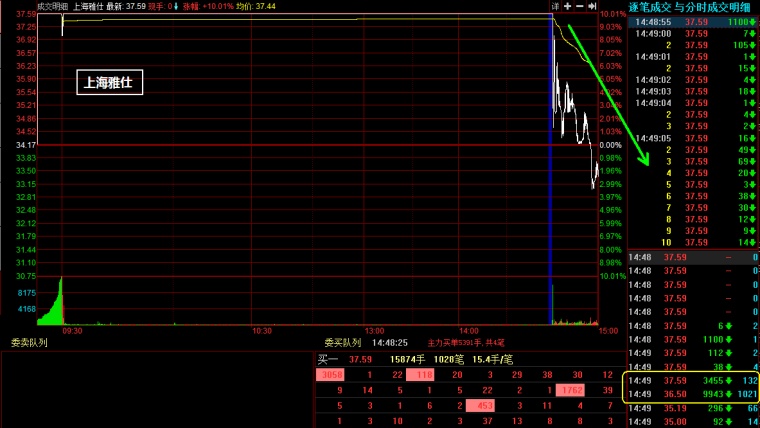Click the 14:00 time axis label
Viewport: 760px width, 428px height.
(x=469, y=331)
